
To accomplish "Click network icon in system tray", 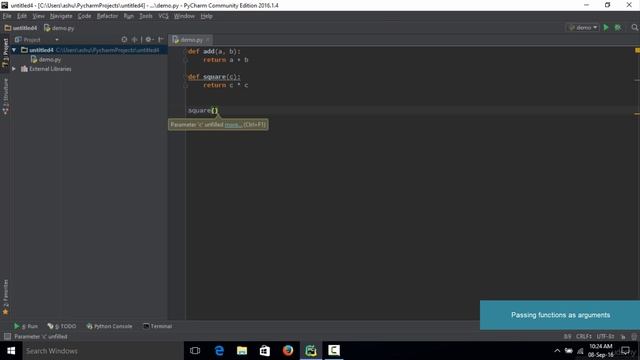I will (x=580, y=351).
